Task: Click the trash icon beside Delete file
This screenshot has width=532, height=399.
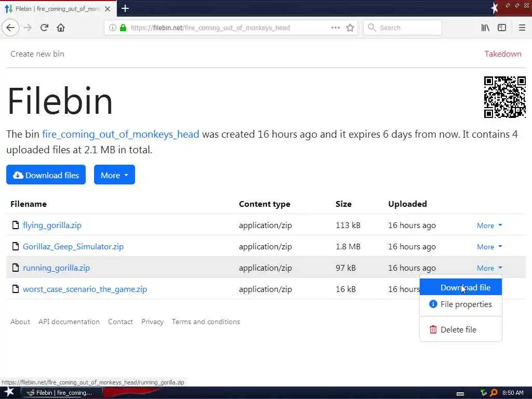Action: [x=433, y=329]
